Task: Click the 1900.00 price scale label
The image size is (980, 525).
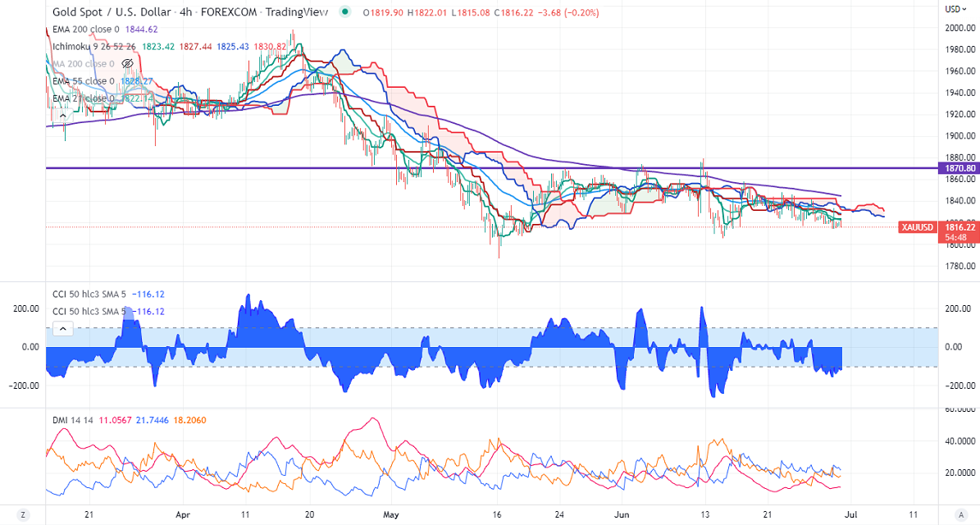Action: click(961, 135)
